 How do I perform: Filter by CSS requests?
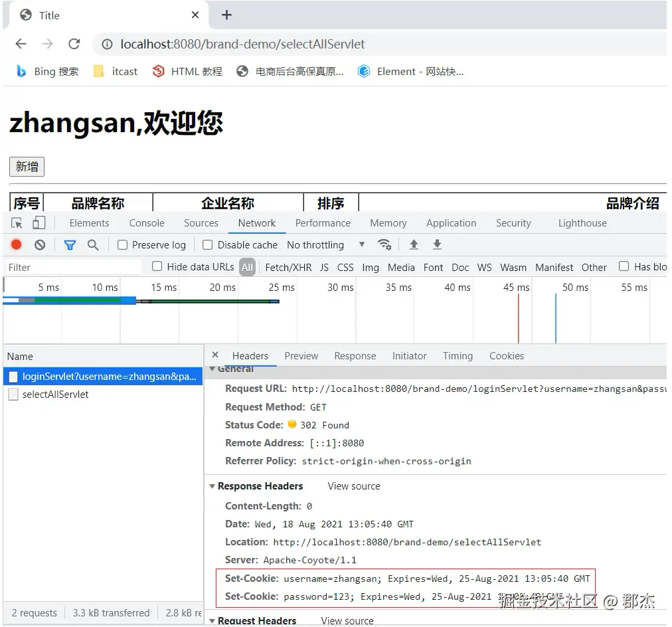pyautogui.click(x=345, y=268)
